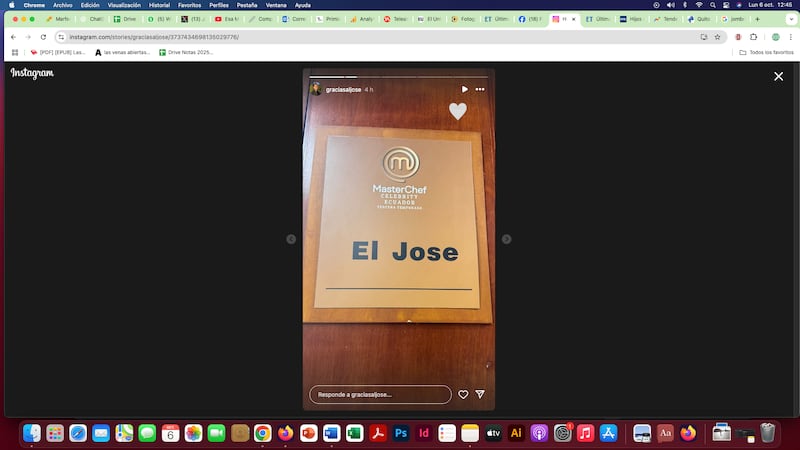Play the paused Instagram story
The height and width of the screenshot is (450, 800).
tap(464, 89)
